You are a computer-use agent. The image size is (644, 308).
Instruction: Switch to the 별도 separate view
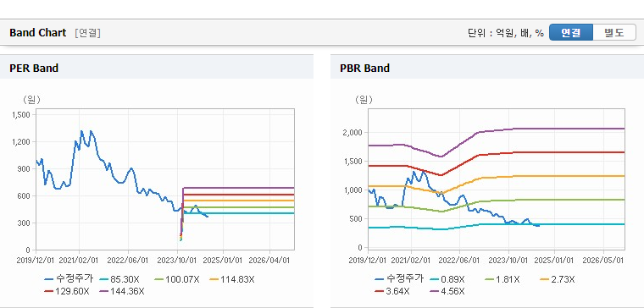(614, 32)
